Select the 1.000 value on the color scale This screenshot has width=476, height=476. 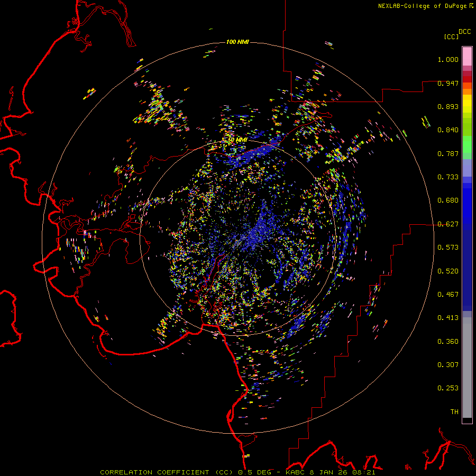448,59
